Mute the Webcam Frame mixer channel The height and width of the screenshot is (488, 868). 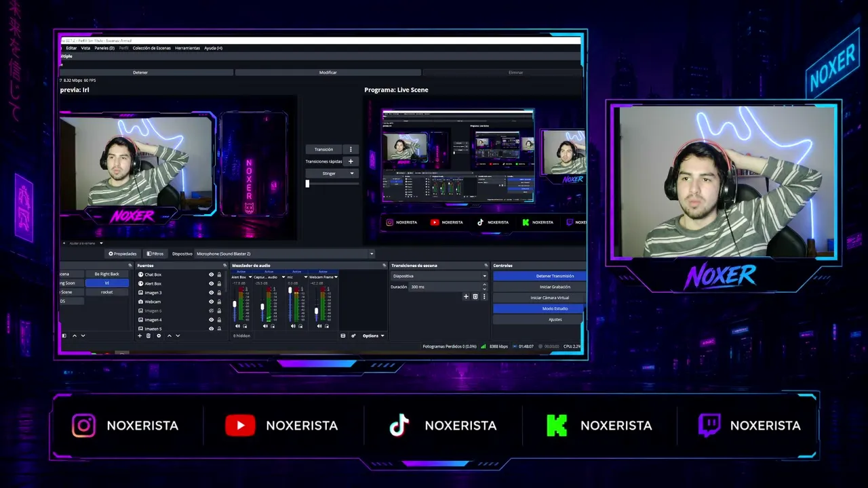[x=319, y=326]
